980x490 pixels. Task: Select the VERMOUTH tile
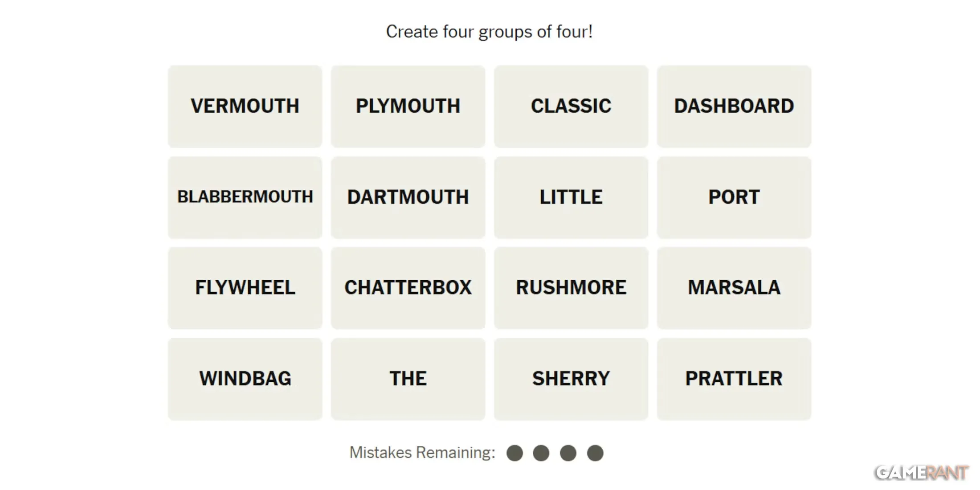[x=245, y=106]
